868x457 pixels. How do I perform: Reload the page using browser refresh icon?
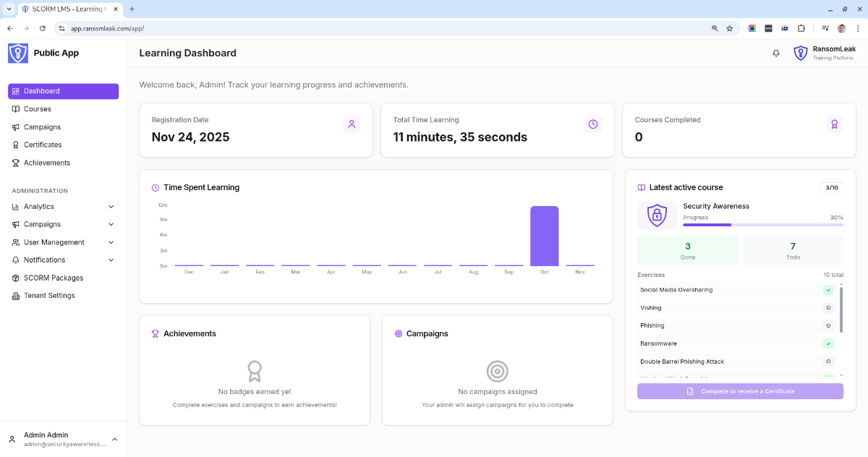click(x=43, y=28)
